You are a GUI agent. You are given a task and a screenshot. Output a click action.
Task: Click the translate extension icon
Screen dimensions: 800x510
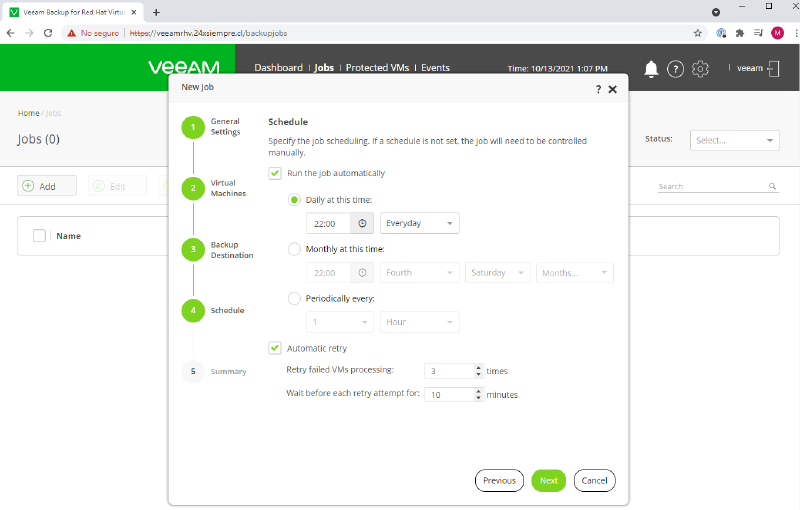(x=721, y=33)
